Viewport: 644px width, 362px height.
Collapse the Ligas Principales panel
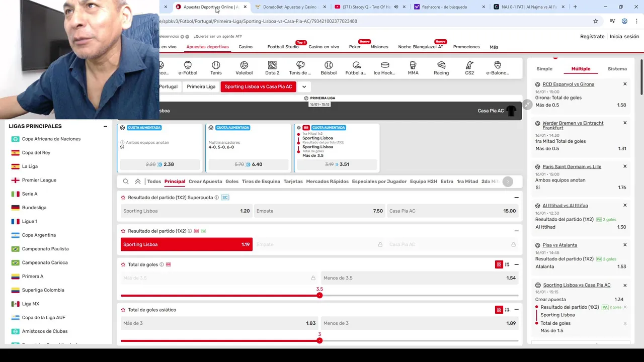click(105, 126)
